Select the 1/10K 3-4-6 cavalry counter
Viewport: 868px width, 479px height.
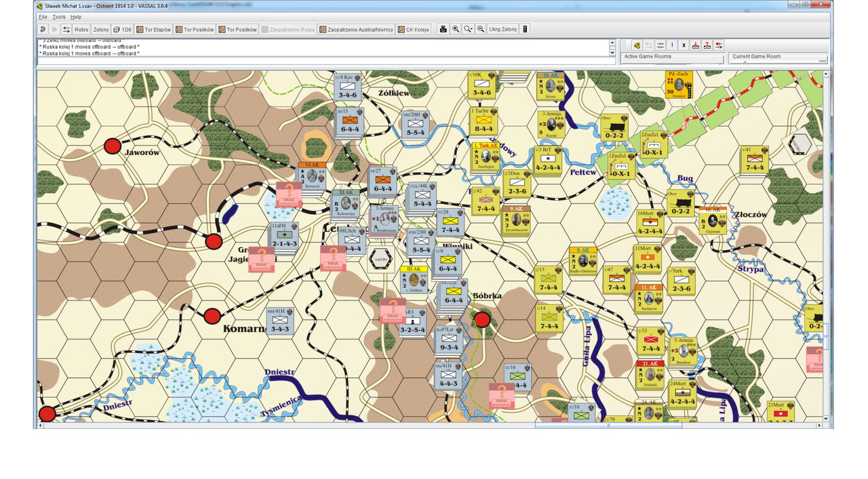pos(482,84)
